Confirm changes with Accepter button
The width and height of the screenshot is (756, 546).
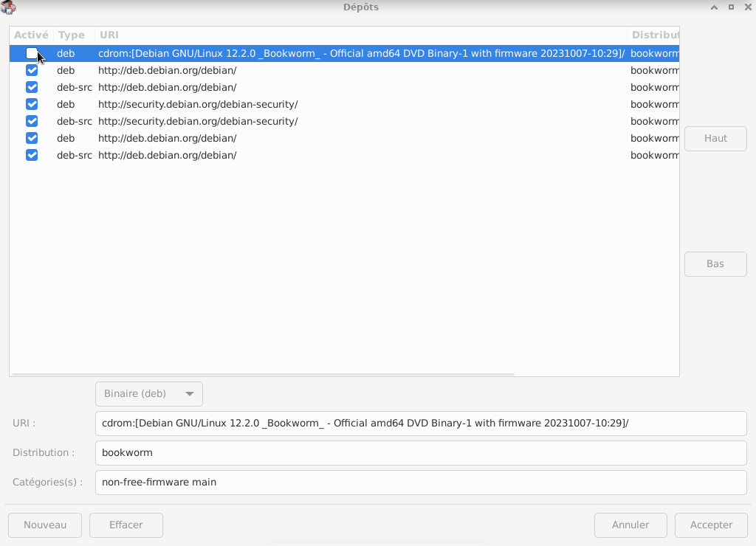coord(711,525)
